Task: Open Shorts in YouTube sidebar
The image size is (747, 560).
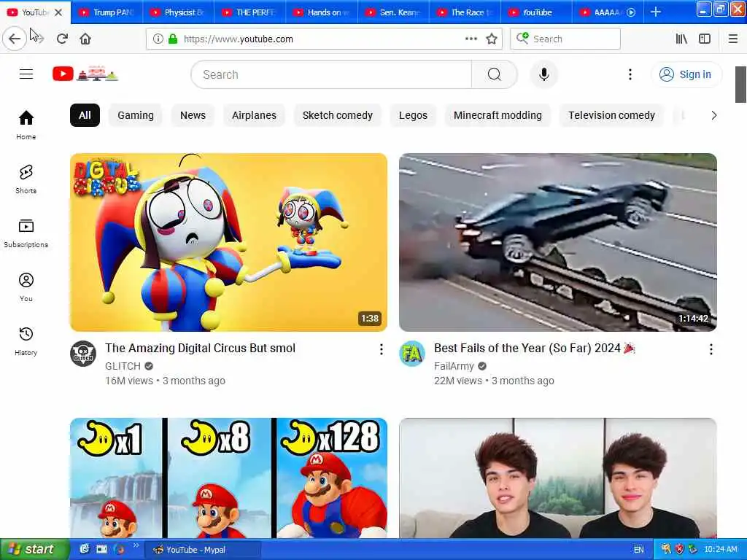Action: [x=26, y=179]
